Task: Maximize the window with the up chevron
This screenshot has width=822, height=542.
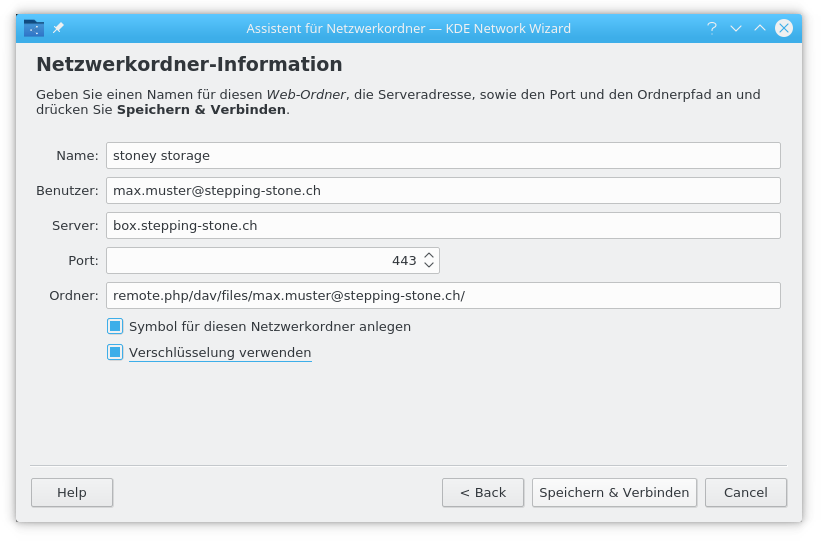Action: click(x=760, y=28)
